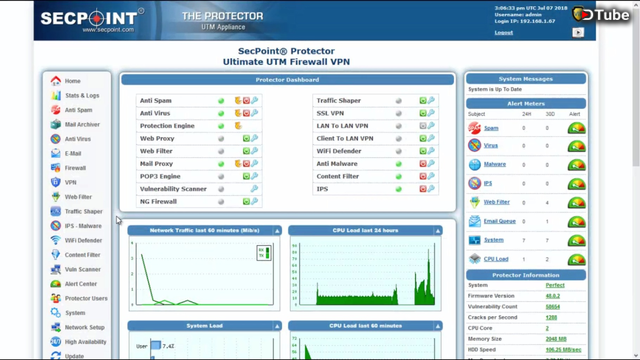Click the Virus alert gauge meter icon
The width and height of the screenshot is (640, 360).
point(576,146)
